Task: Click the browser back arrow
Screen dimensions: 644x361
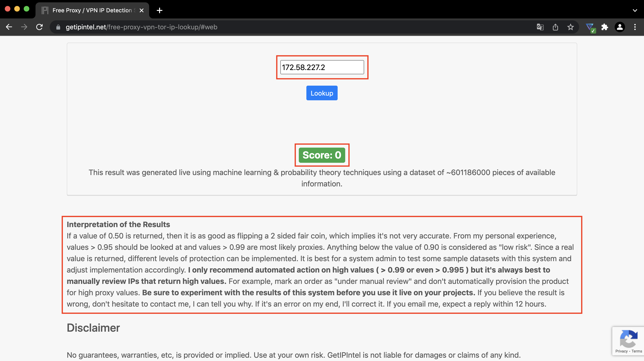Action: (x=9, y=27)
